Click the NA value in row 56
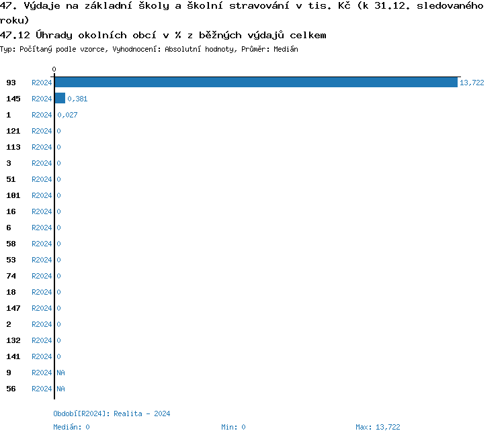 (60, 389)
